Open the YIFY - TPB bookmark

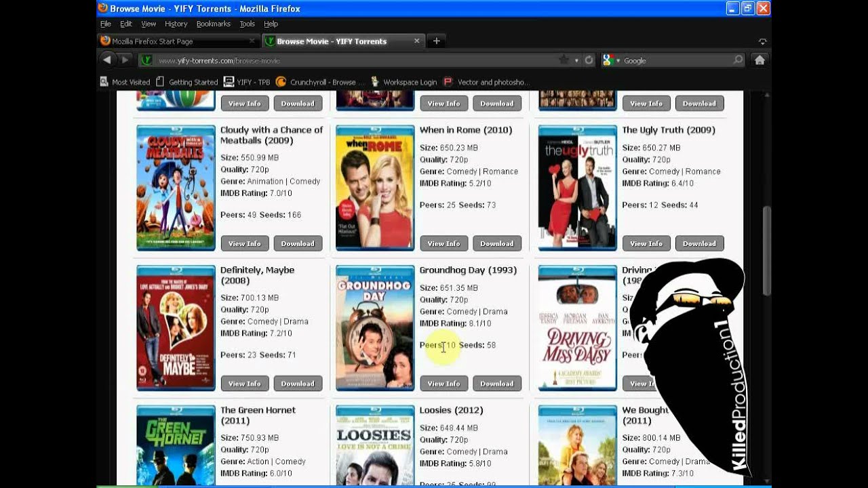(x=247, y=82)
